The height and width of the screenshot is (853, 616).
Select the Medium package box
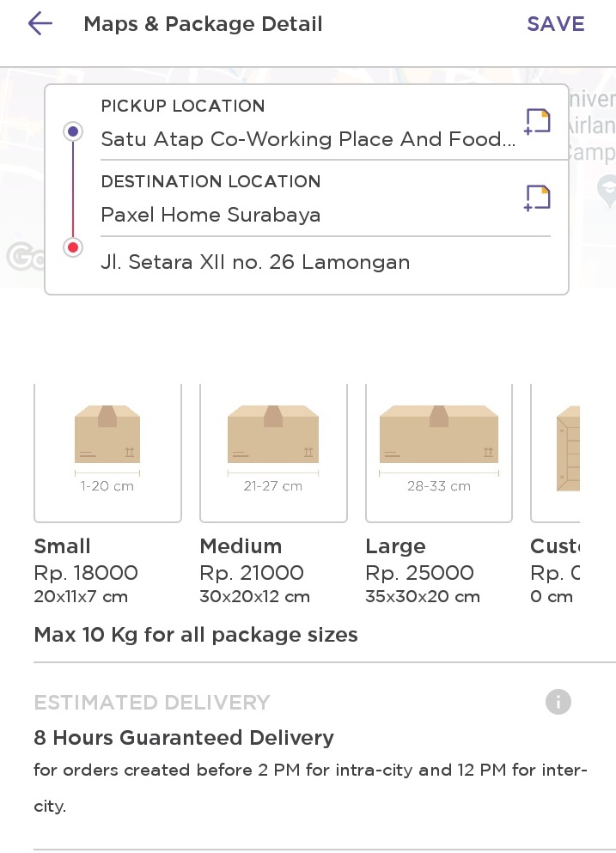pyautogui.click(x=273, y=453)
